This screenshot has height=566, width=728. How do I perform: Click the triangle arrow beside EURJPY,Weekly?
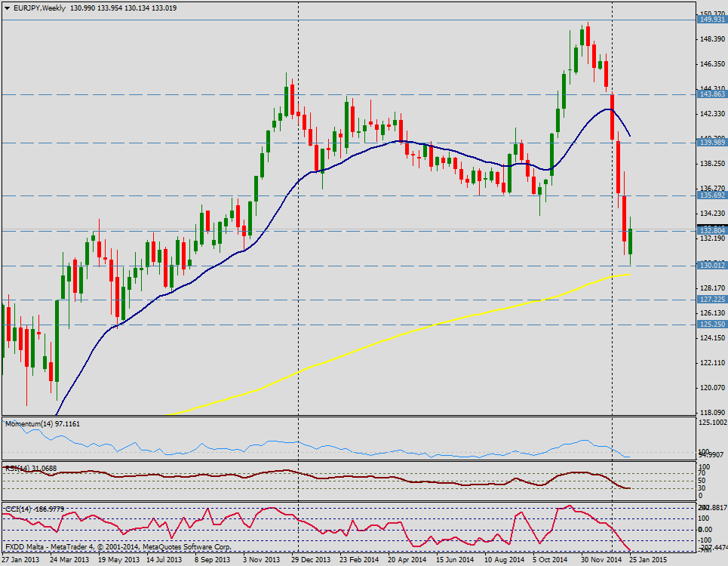(x=6, y=7)
